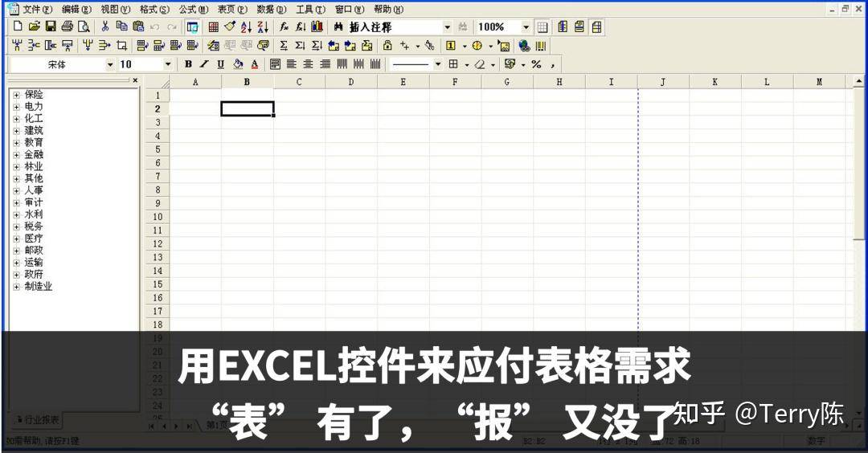Click the padlock protect icon
This screenshot has width=868, height=453.
(387, 45)
